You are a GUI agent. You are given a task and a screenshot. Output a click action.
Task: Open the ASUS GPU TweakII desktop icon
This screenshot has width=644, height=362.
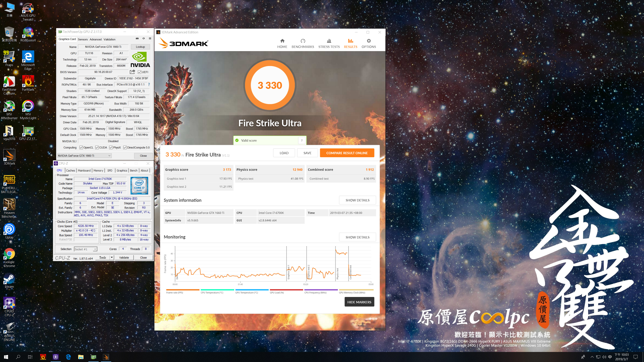[28, 12]
